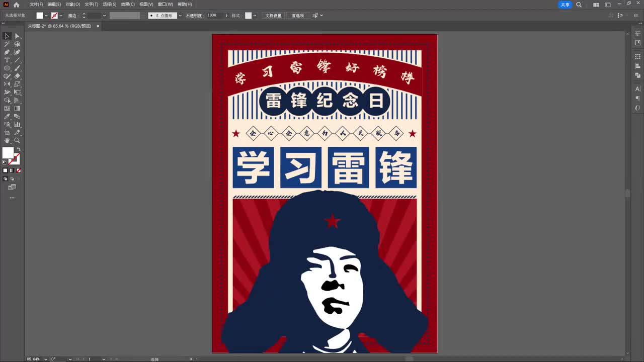644x362 pixels.
Task: Choose the Lasso tool
Action: click(17, 44)
